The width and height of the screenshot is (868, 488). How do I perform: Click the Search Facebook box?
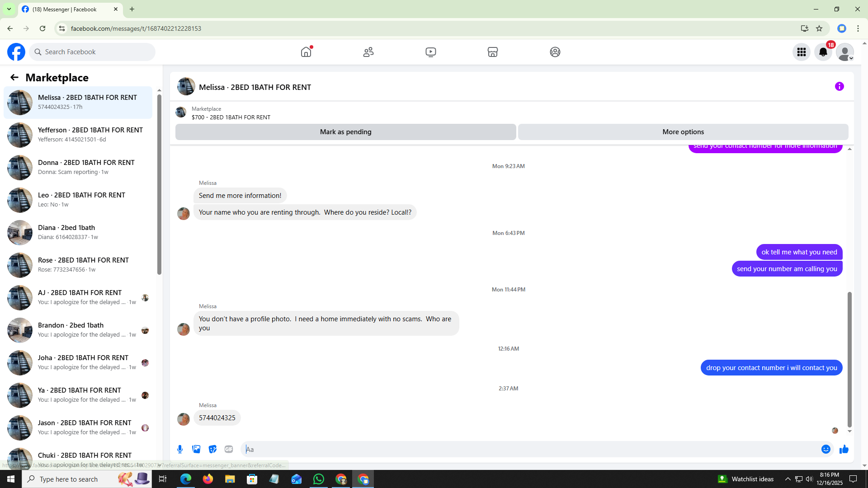coord(93,52)
